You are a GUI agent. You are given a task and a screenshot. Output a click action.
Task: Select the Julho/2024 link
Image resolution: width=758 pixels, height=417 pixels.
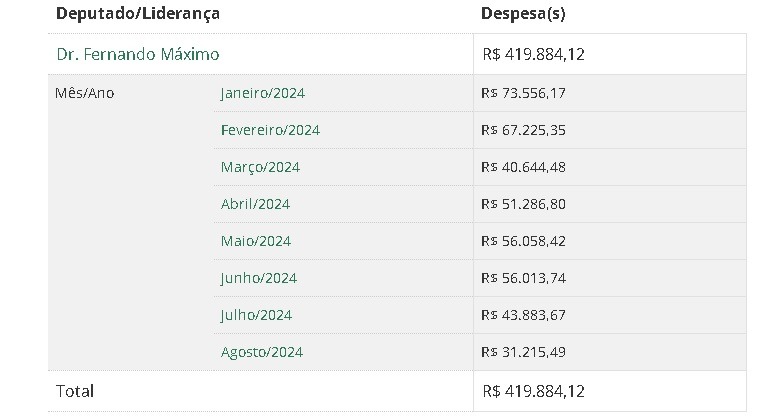256,315
